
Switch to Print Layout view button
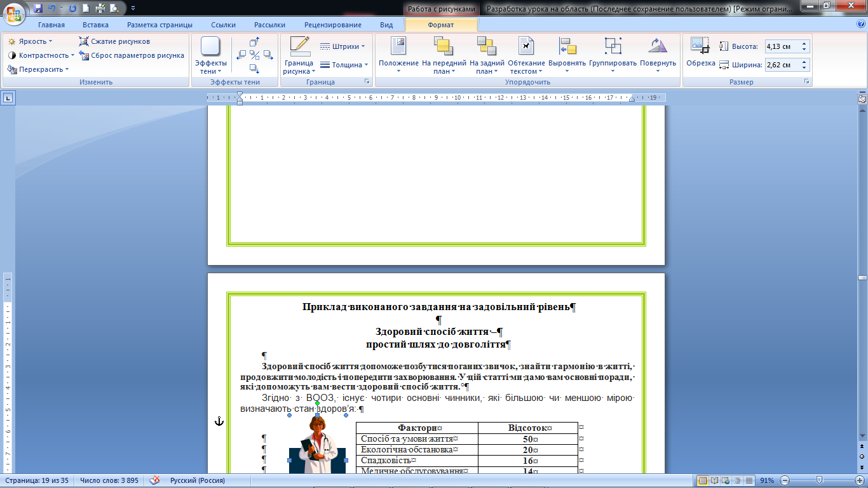(x=703, y=480)
